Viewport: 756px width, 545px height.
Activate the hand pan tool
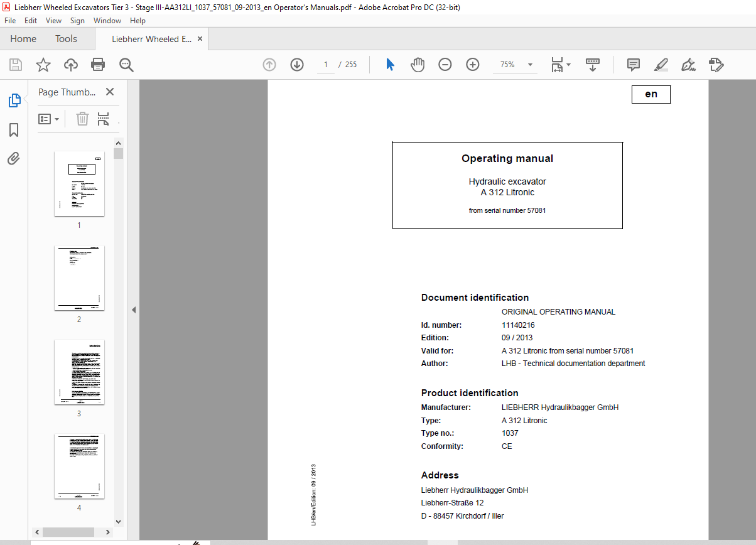click(x=418, y=65)
